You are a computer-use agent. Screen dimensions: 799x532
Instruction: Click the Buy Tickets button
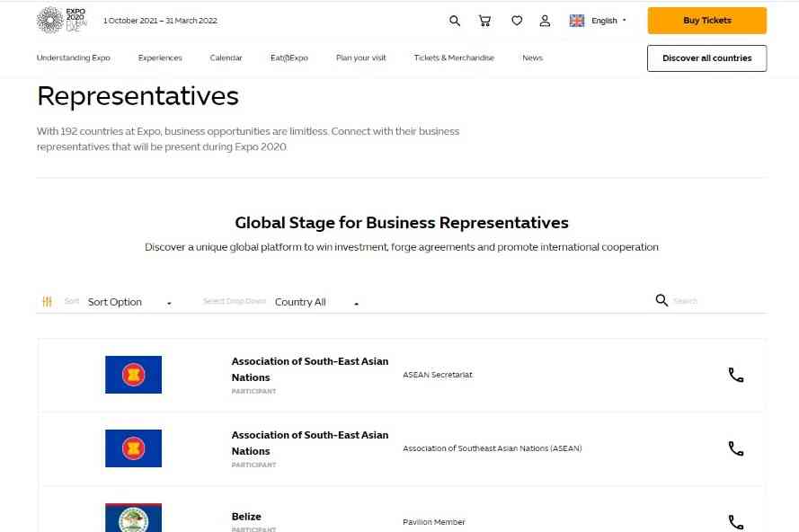pos(706,21)
